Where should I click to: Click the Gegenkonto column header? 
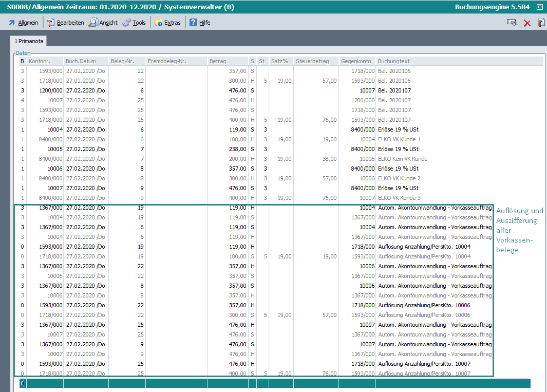click(x=357, y=62)
